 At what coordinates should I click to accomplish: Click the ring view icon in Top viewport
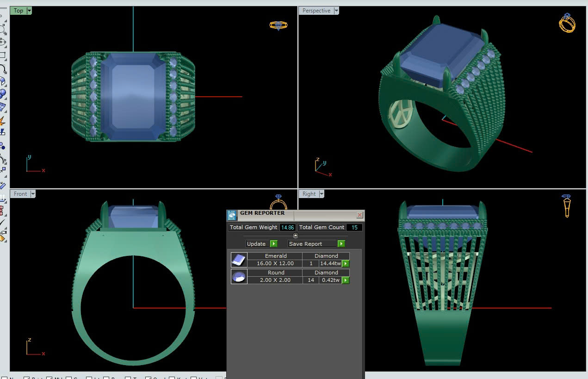(x=278, y=25)
